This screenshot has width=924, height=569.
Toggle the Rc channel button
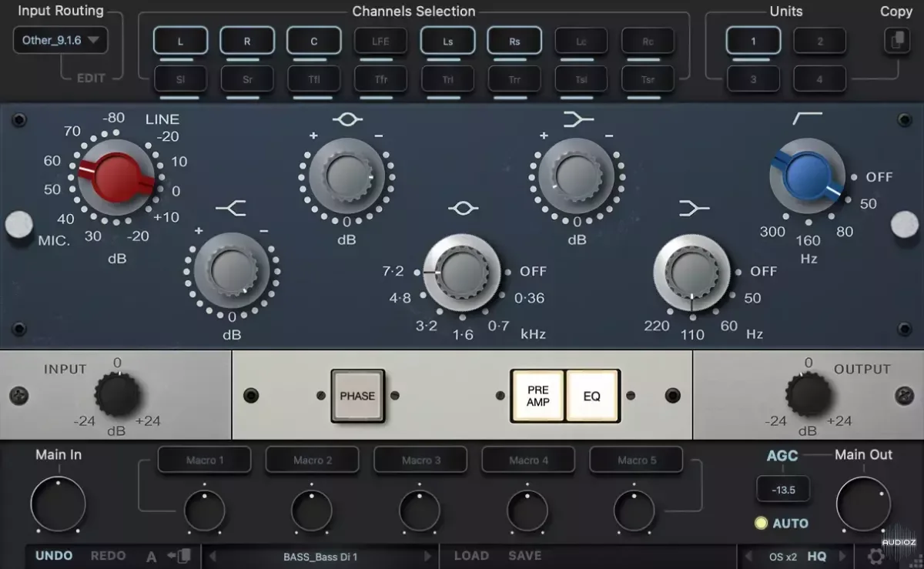click(x=648, y=41)
